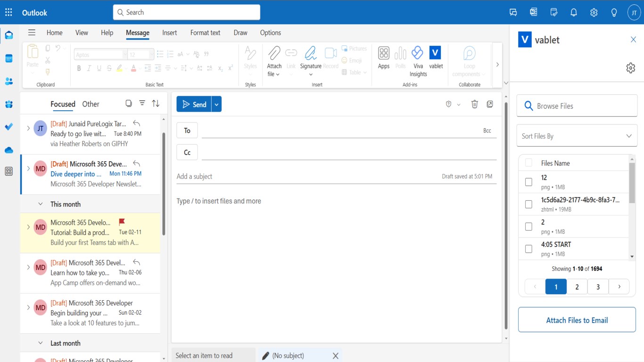
Task: Open Teams chat icon in the header
Action: coord(513,13)
